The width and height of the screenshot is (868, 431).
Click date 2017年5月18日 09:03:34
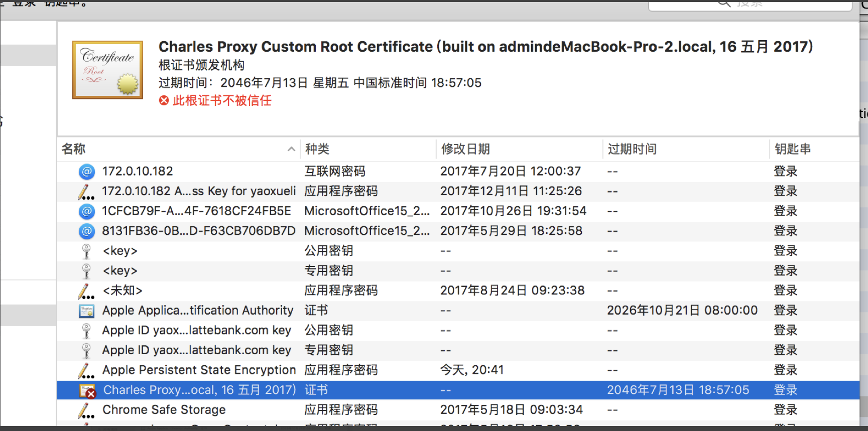pyautogui.click(x=512, y=410)
